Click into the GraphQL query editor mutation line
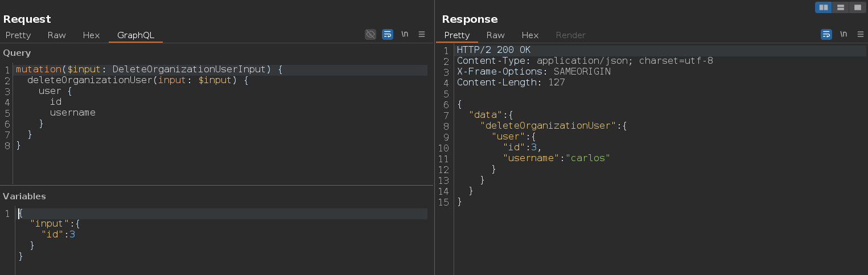868x275 pixels. pos(221,69)
